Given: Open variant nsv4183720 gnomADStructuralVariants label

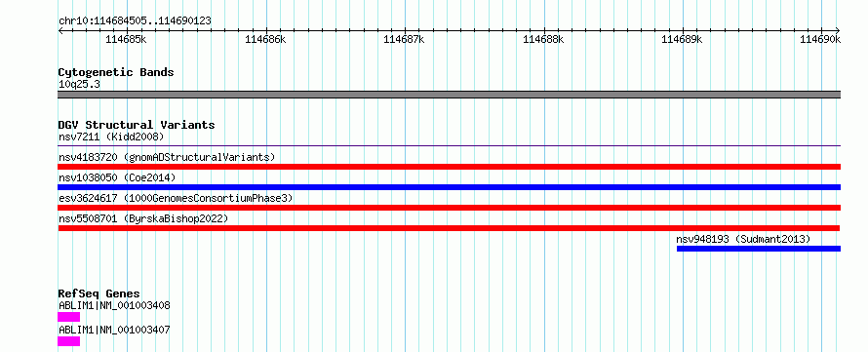Looking at the screenshot, I should [167, 157].
